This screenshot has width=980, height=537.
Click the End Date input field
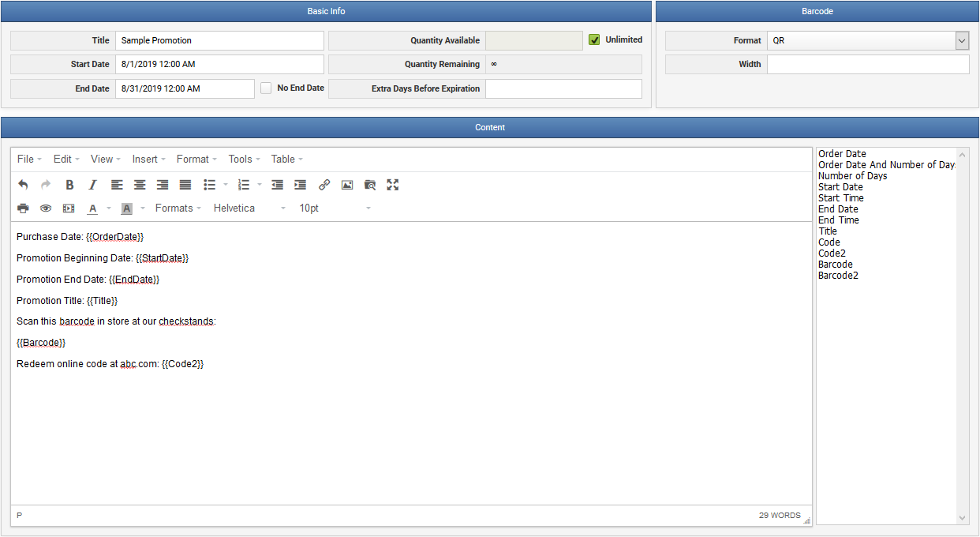[185, 88]
